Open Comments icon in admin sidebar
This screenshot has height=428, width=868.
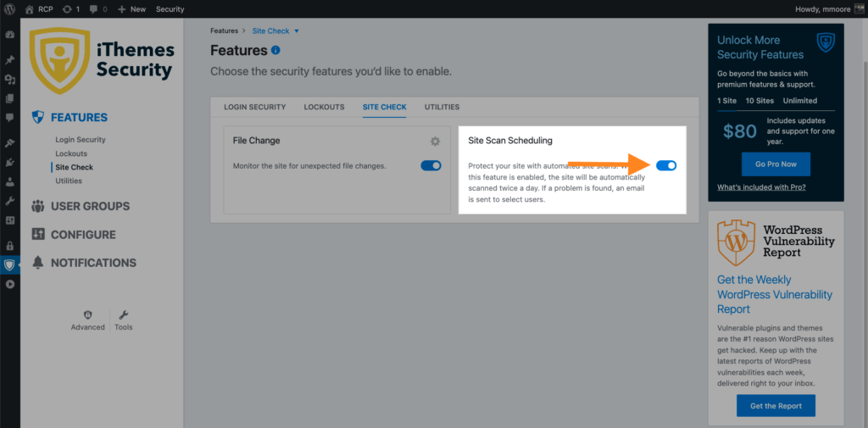pyautogui.click(x=9, y=117)
